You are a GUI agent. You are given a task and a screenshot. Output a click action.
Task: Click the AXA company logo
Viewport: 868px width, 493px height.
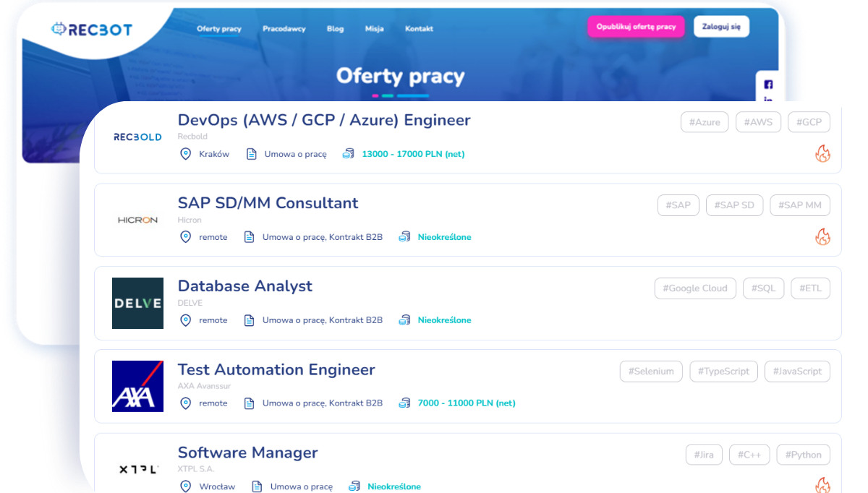pyautogui.click(x=137, y=386)
